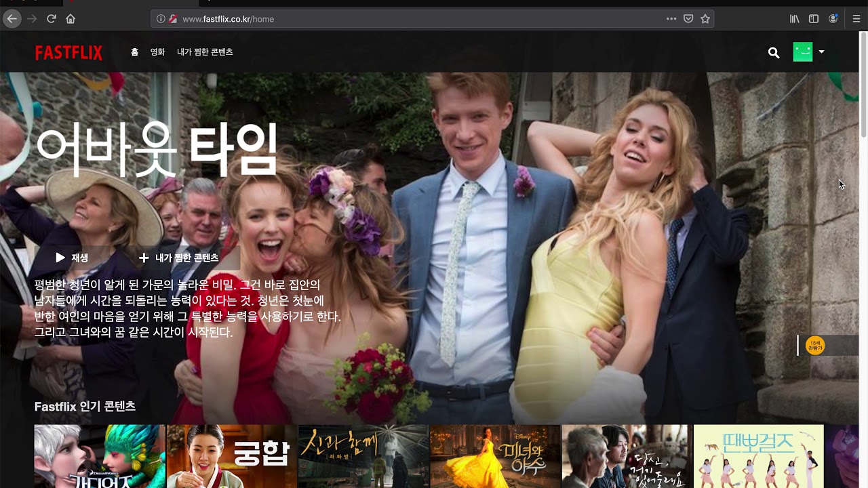Play the 어바웃 타임 movie
The width and height of the screenshot is (868, 488).
(x=72, y=258)
